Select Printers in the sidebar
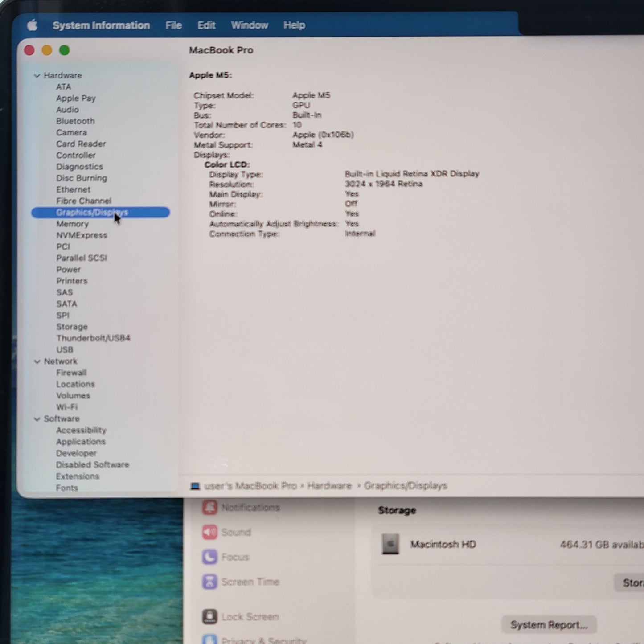Image resolution: width=644 pixels, height=644 pixels. pos(72,281)
